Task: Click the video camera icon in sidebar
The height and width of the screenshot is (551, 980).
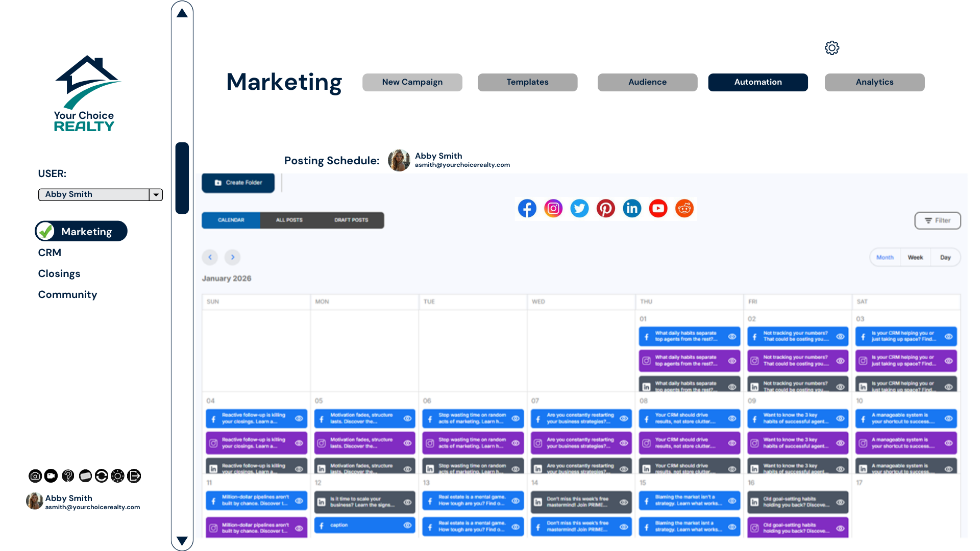Action: tap(51, 476)
